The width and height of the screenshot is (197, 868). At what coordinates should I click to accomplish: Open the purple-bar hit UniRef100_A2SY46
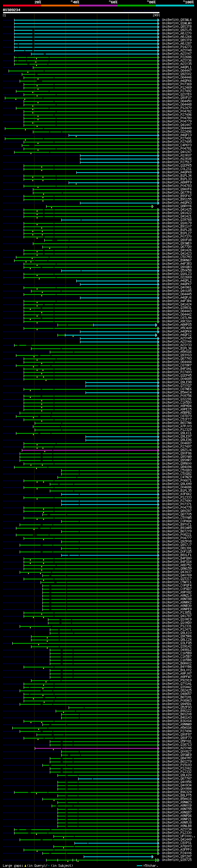(177, 748)
